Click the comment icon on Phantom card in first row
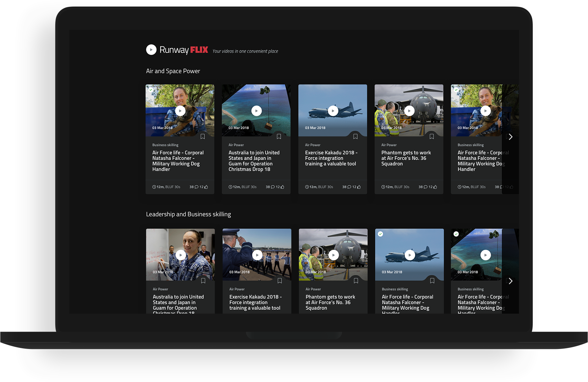The height and width of the screenshot is (382, 588). click(x=425, y=187)
